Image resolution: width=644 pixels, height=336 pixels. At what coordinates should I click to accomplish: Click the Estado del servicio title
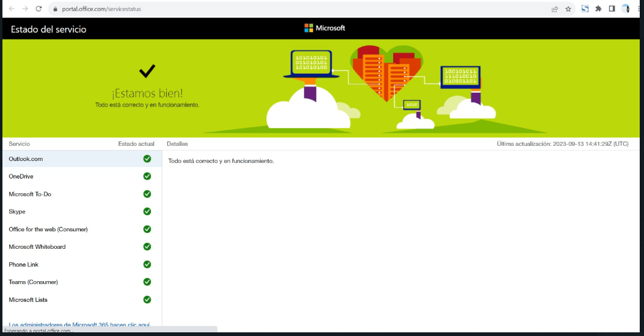click(x=48, y=29)
